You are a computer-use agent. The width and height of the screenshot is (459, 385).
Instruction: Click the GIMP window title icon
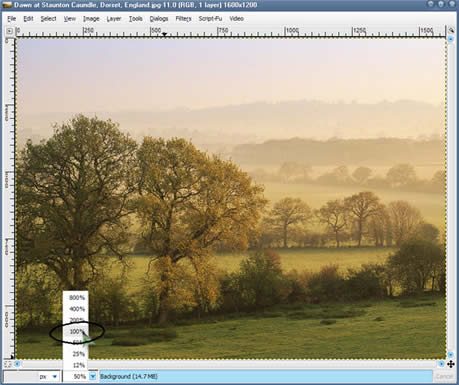coord(7,5)
